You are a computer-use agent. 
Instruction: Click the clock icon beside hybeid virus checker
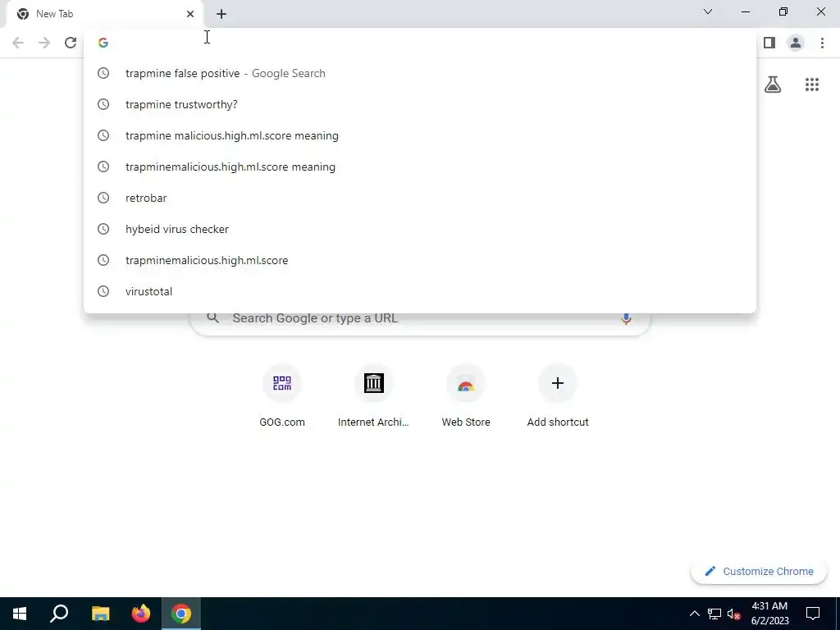pos(103,230)
